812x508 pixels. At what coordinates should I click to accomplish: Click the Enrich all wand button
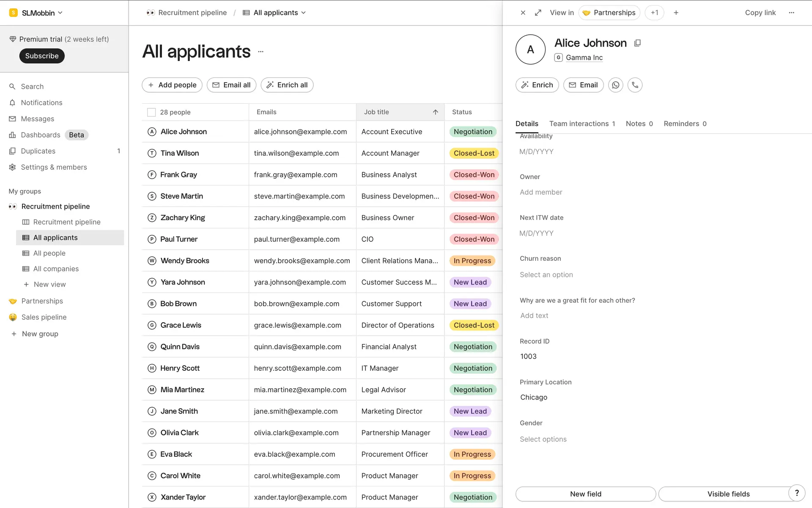[287, 85]
